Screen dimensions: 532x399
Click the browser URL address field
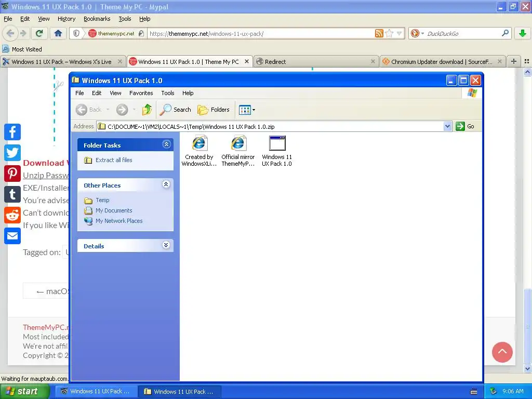click(x=261, y=33)
